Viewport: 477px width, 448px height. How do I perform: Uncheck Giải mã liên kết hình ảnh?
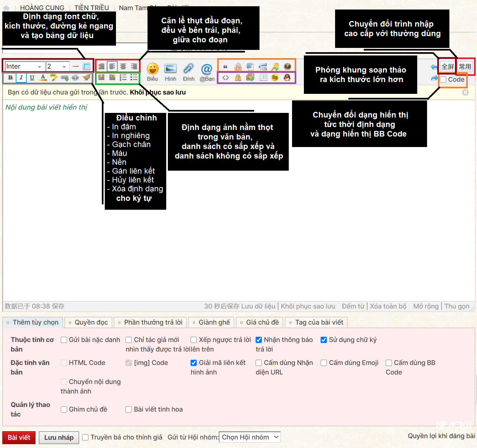194,363
